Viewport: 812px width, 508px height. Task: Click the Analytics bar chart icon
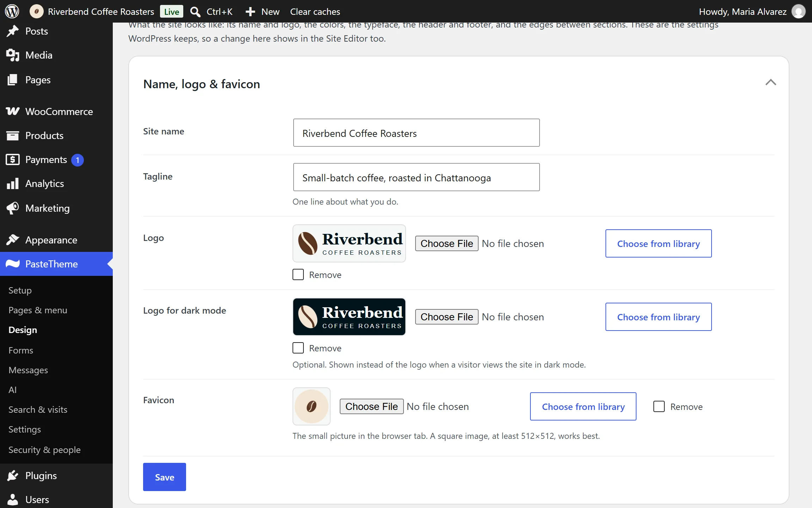(x=13, y=183)
